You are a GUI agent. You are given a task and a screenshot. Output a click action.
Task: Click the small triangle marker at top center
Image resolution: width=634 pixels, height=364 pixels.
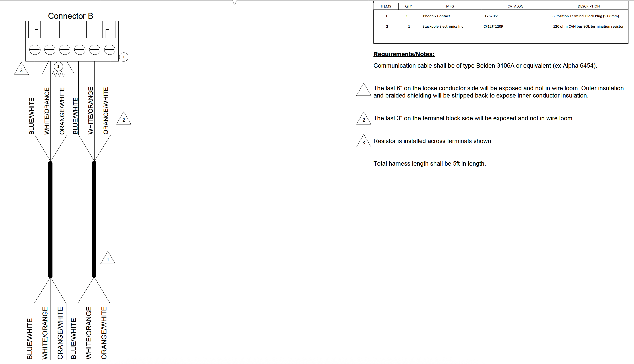point(234,2)
